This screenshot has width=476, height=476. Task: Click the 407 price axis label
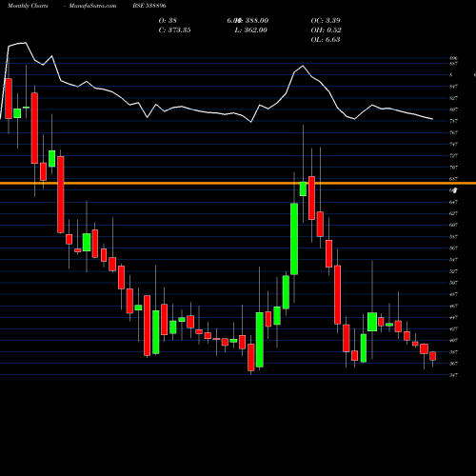pos(453,341)
